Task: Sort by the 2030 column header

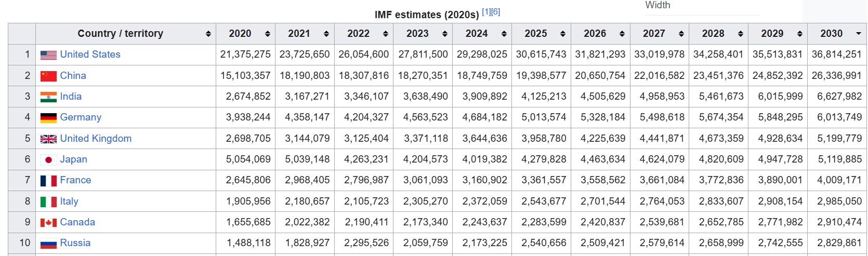Action: tap(837, 34)
